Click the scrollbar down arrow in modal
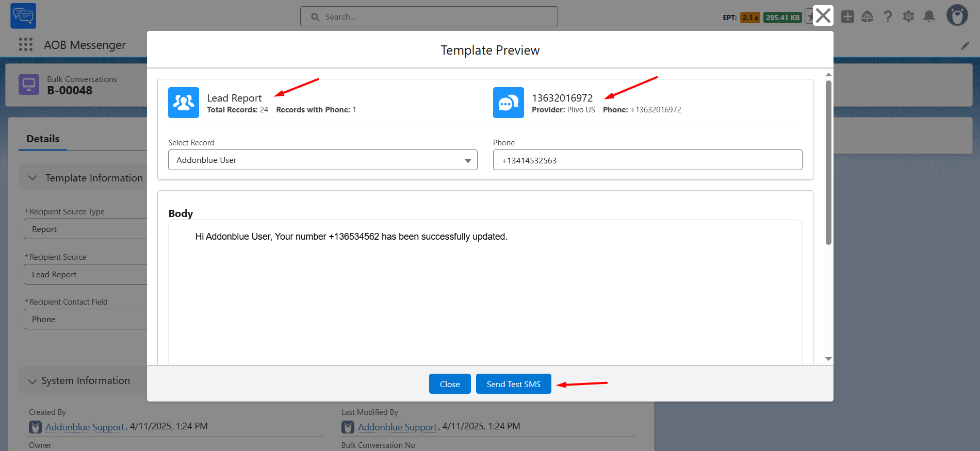The height and width of the screenshot is (451, 980). point(828,359)
